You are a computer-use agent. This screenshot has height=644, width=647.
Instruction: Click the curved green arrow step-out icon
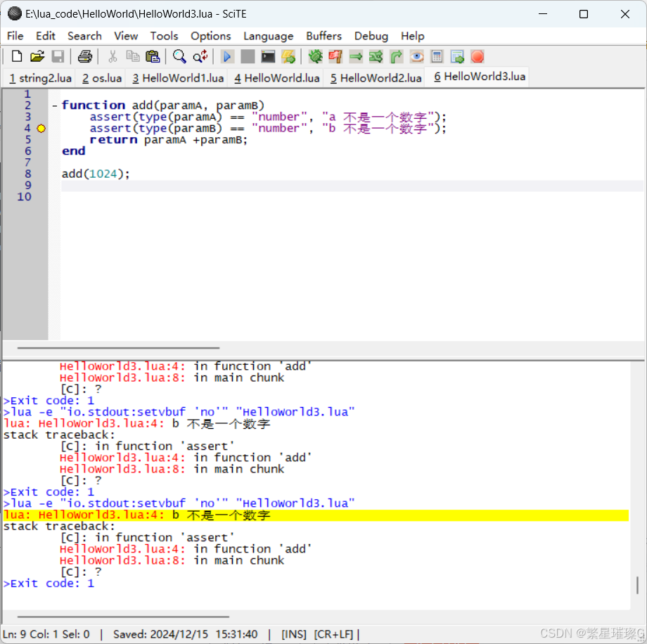pos(396,56)
